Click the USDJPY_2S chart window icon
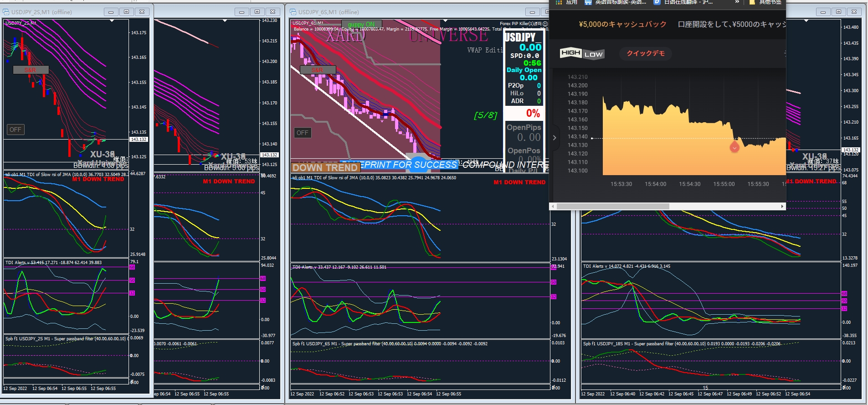This screenshot has height=405, width=868. click(6, 12)
